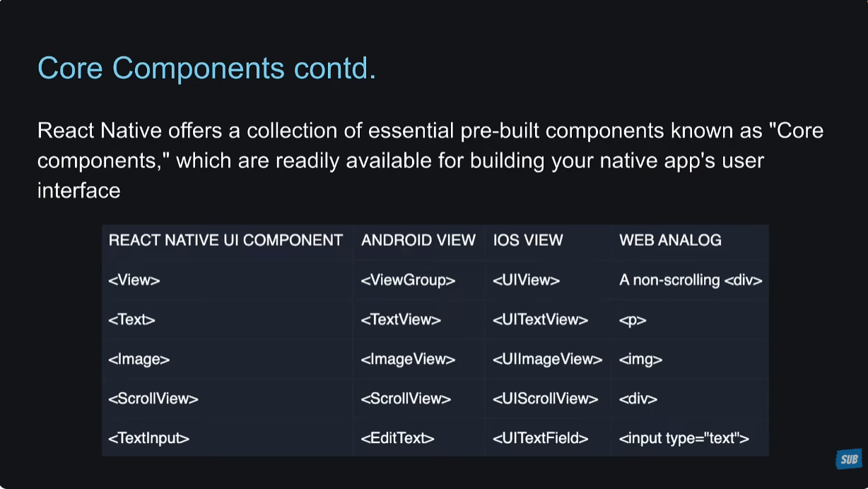Select the "ANDROID VIEW" column header

coord(418,240)
